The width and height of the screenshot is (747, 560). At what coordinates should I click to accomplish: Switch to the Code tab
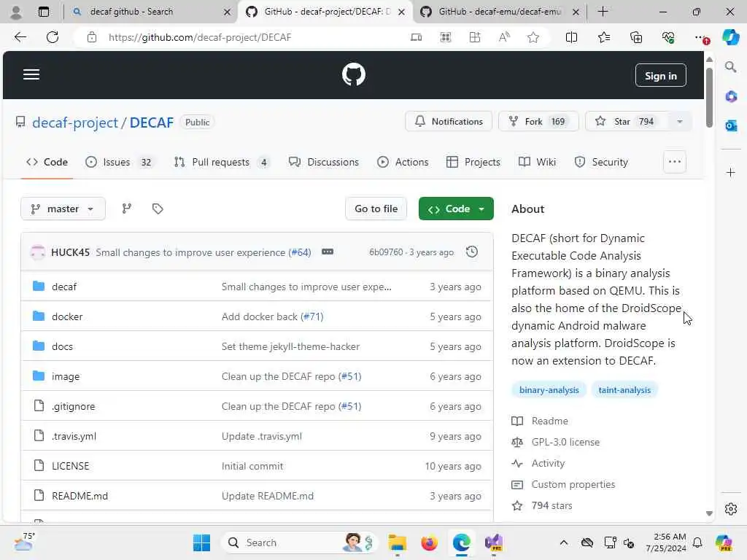click(47, 162)
